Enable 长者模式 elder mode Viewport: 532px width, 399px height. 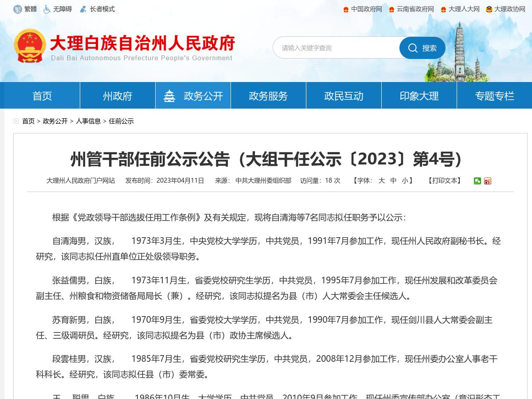pyautogui.click(x=82, y=9)
